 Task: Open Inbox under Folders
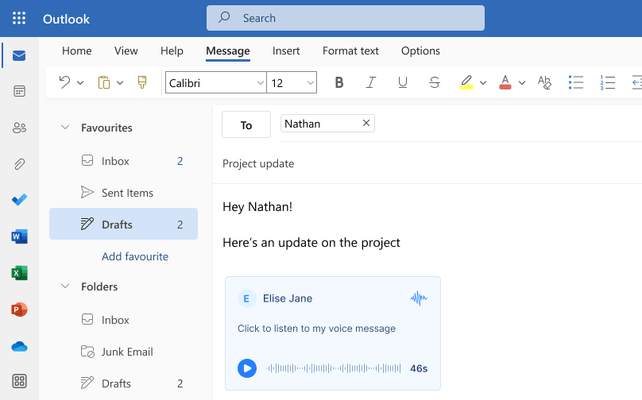123,320
